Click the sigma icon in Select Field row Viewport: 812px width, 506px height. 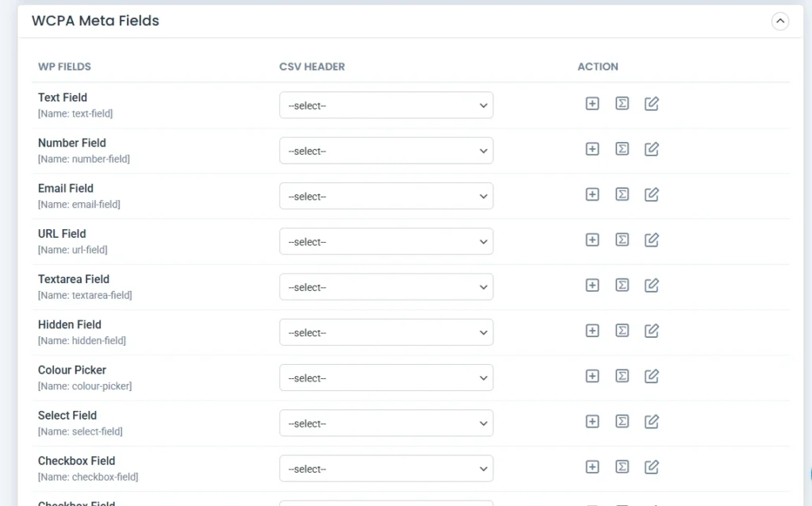coord(622,421)
